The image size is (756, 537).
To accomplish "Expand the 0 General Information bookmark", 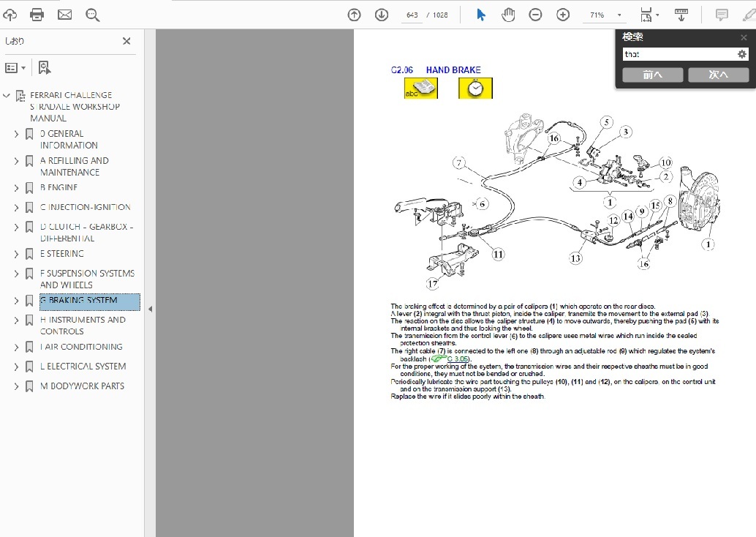I will (x=16, y=134).
